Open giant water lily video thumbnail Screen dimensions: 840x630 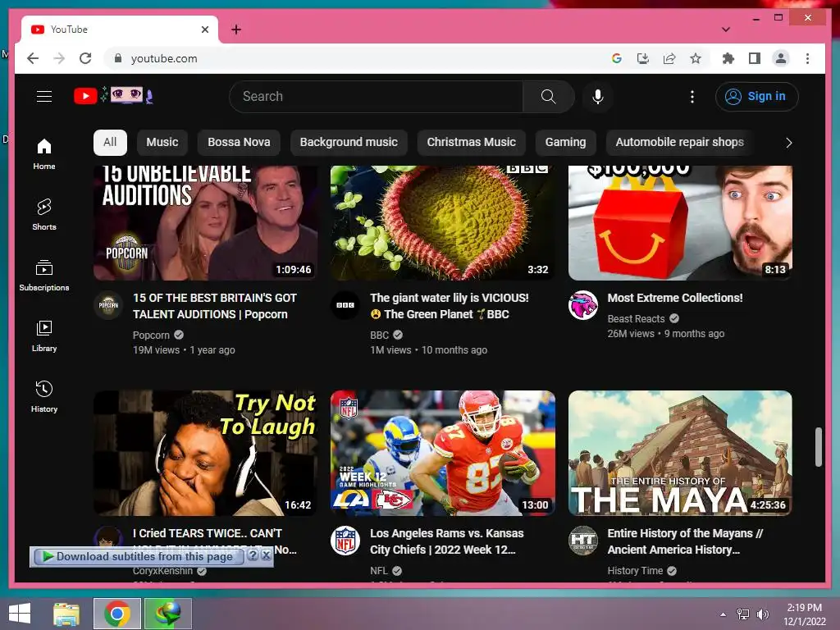point(442,223)
